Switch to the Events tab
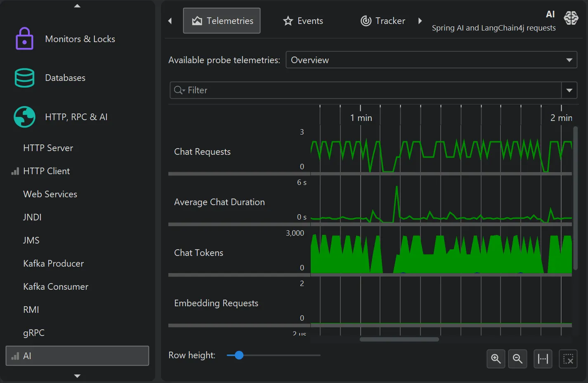This screenshot has height=383, width=588. pyautogui.click(x=303, y=21)
